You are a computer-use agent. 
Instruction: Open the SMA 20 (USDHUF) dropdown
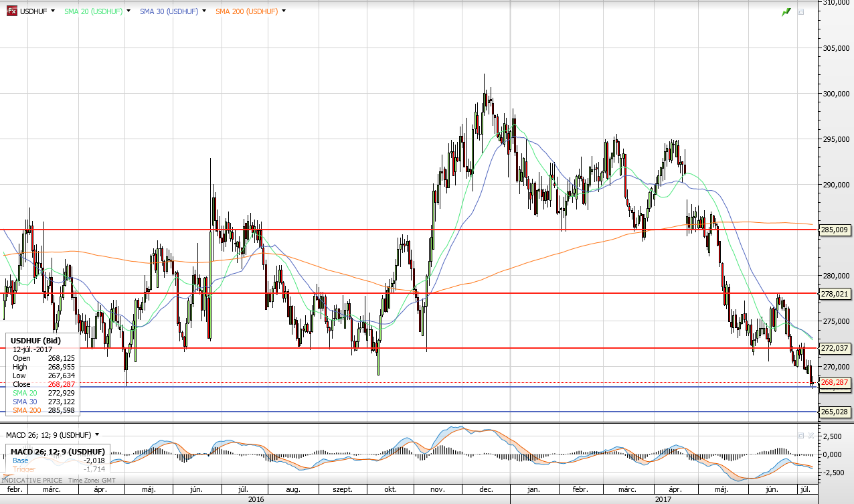point(128,11)
